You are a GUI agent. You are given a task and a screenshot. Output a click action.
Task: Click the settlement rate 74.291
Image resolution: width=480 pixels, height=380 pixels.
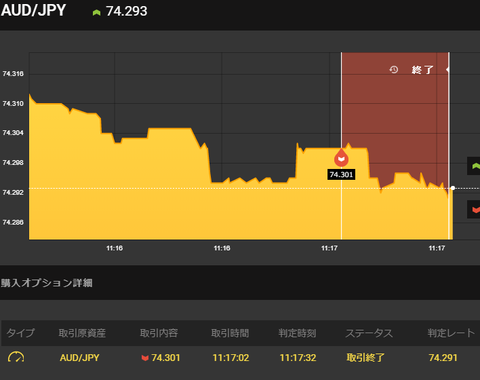[x=443, y=358]
